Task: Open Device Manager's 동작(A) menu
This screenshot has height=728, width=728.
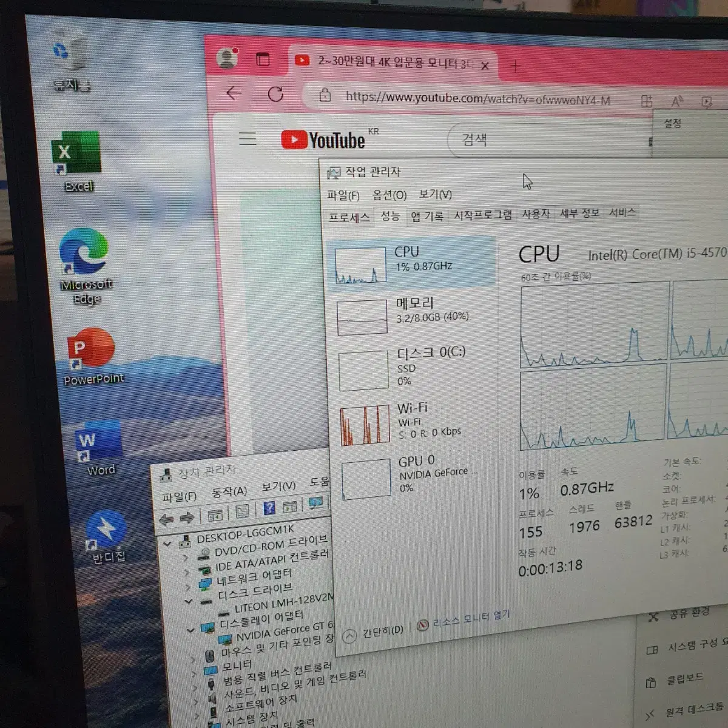Action: (x=229, y=491)
